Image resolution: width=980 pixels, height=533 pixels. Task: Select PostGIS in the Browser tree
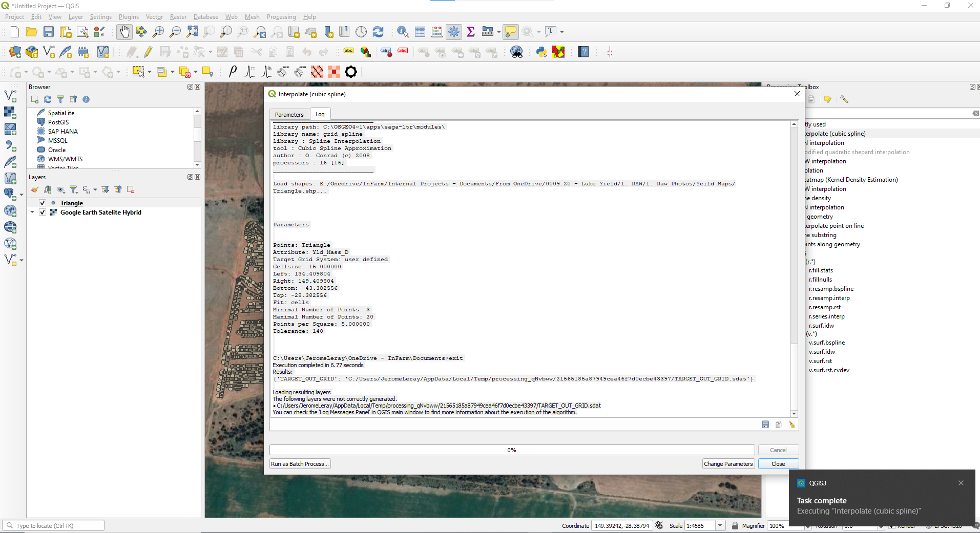58,122
